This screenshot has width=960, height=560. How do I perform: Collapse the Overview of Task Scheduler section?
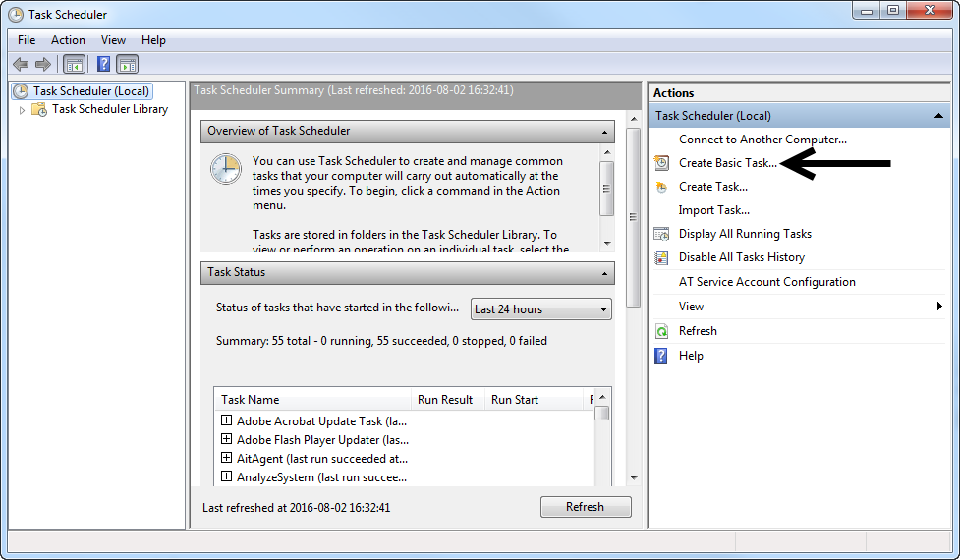[605, 131]
